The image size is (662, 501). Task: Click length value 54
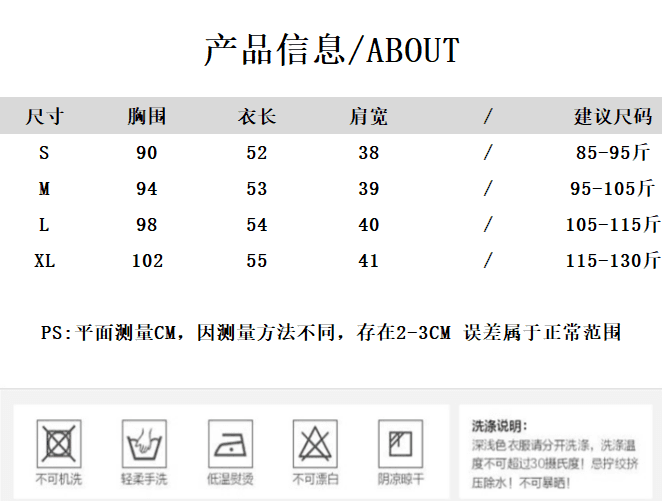pos(257,225)
